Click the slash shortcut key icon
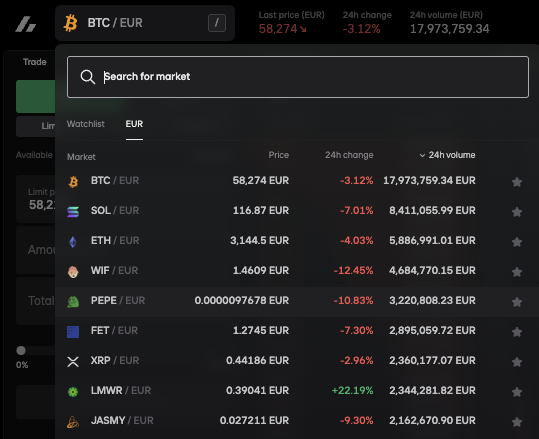539x439 pixels. coord(217,23)
